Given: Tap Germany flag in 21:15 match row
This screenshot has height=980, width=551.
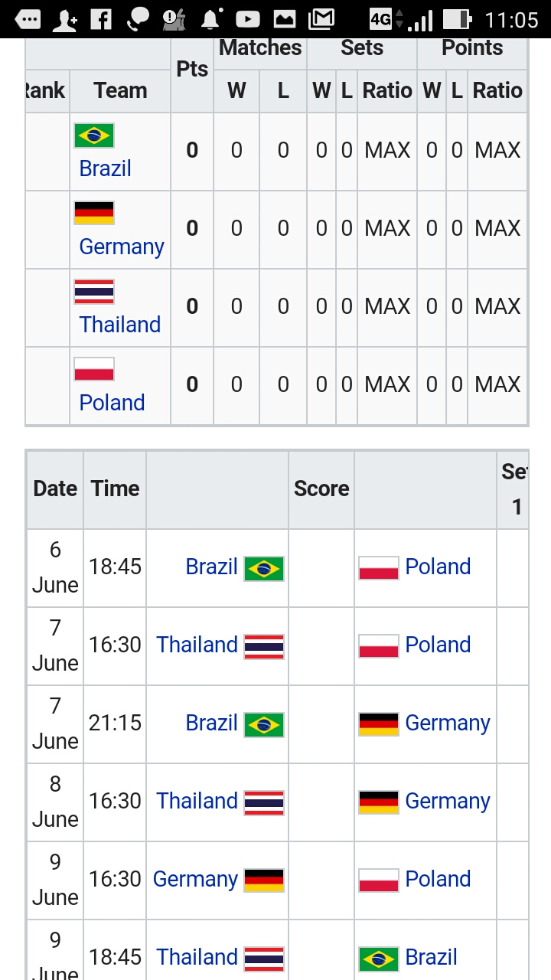Looking at the screenshot, I should (x=379, y=724).
